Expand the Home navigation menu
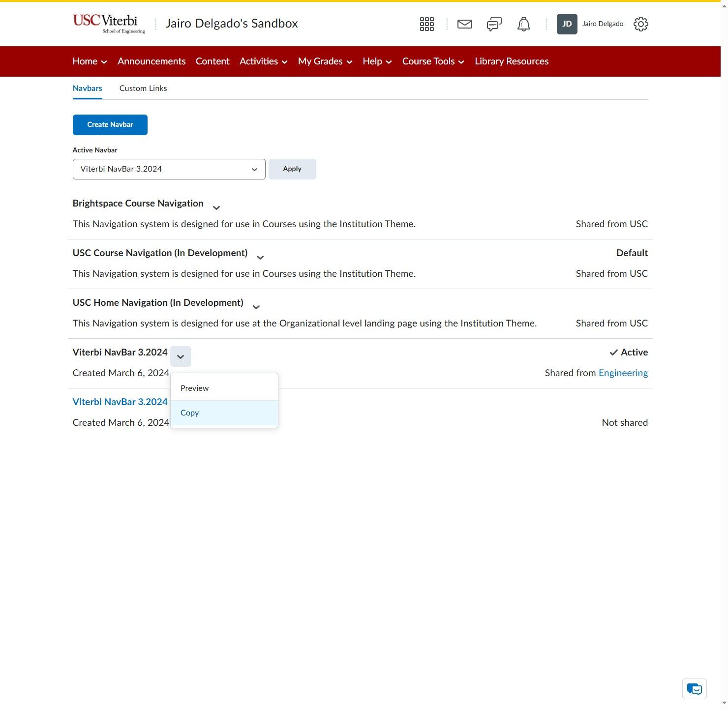This screenshot has height=709, width=728. pos(90,61)
